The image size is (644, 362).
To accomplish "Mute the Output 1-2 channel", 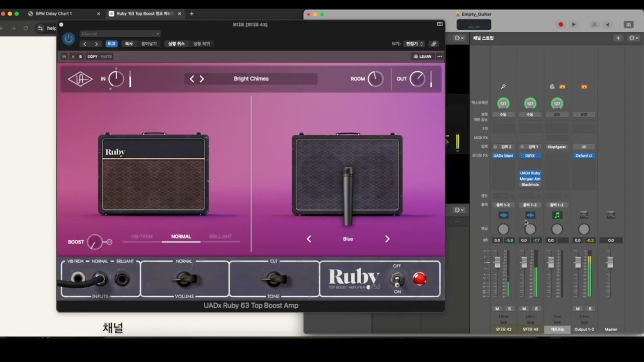I will 578,309.
